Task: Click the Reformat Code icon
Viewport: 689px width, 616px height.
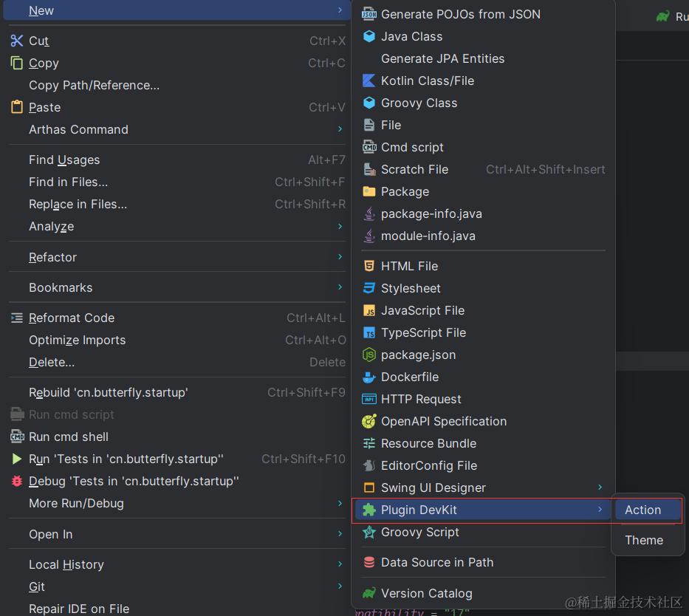Action: point(17,318)
